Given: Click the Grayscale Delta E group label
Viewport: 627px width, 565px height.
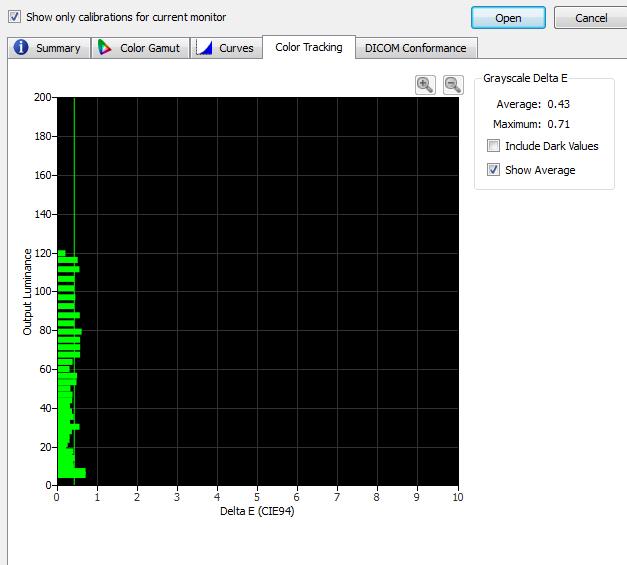Looking at the screenshot, I should (x=525, y=78).
